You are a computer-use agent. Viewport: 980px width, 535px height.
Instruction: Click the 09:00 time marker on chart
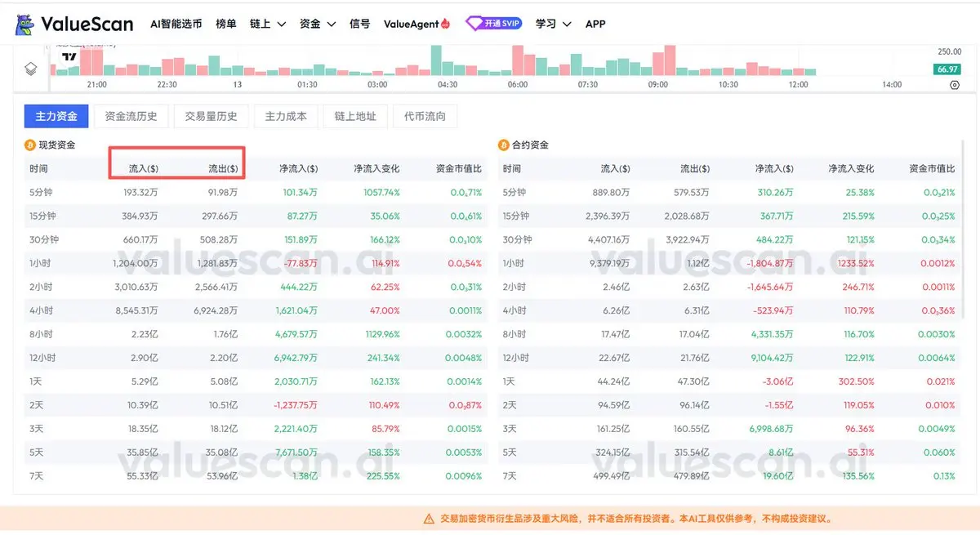tap(657, 85)
